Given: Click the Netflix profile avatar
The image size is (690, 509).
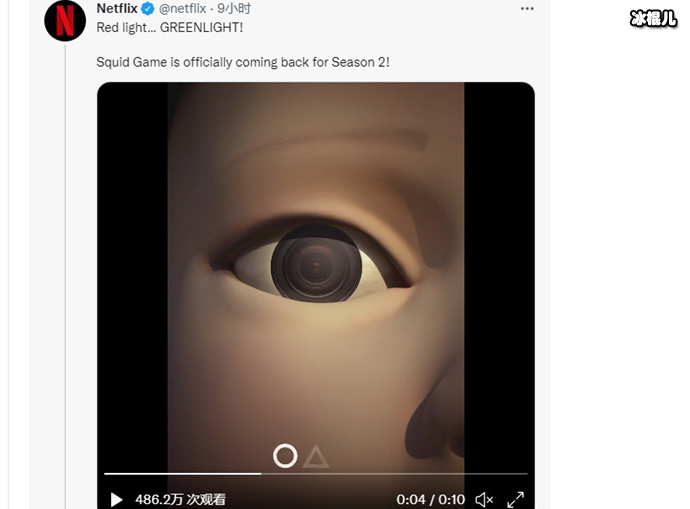Looking at the screenshot, I should coord(65,20).
